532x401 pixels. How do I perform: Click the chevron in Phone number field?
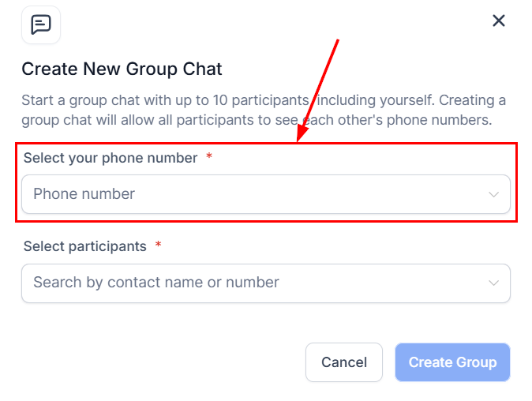[494, 194]
